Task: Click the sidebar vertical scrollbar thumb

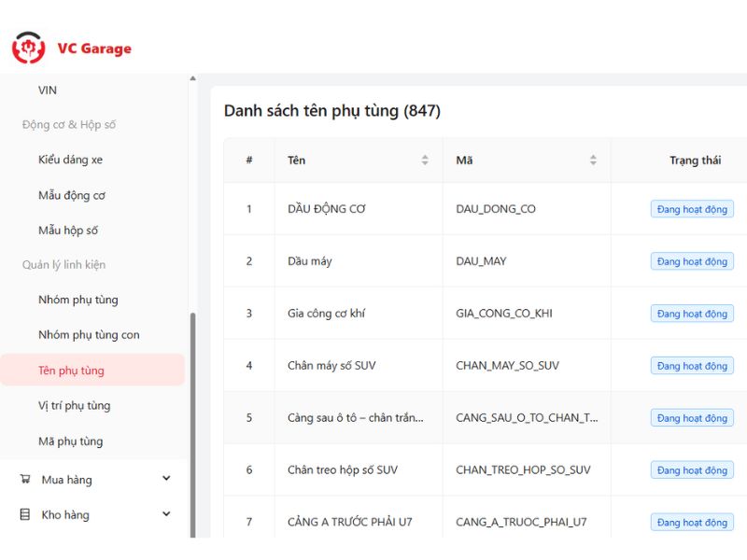Action: (193, 420)
